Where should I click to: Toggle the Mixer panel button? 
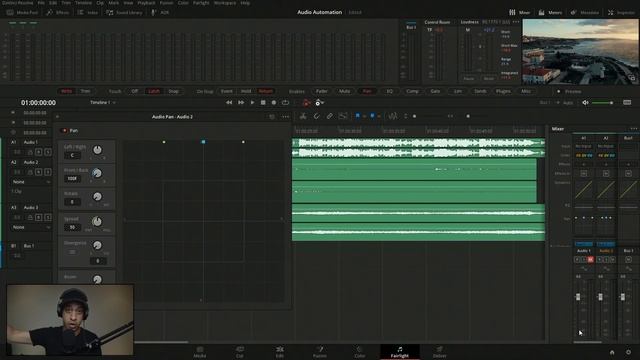pyautogui.click(x=519, y=13)
